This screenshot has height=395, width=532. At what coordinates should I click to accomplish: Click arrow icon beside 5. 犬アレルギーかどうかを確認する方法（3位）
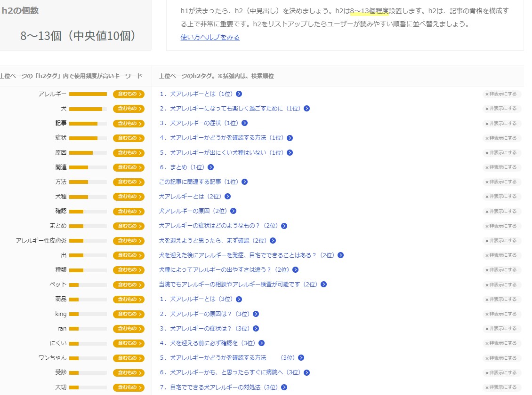(301, 358)
